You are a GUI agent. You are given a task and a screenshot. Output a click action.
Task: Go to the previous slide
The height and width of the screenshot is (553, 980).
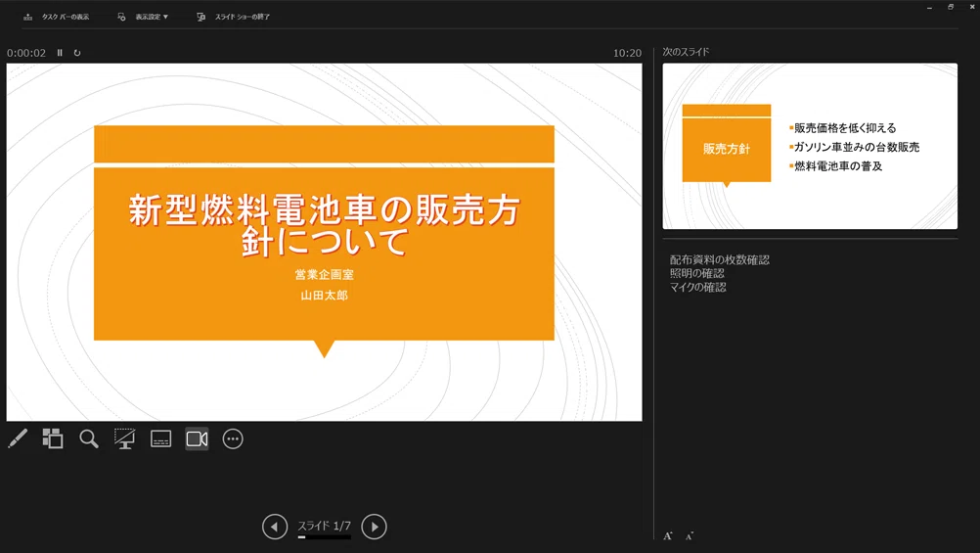275,527
